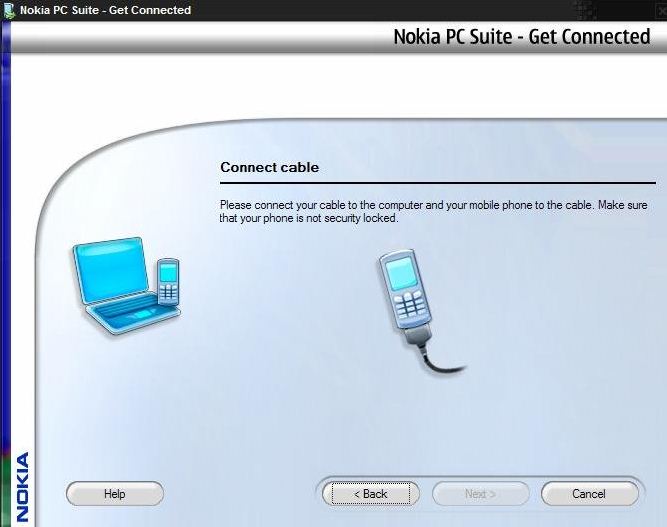The image size is (667, 527).
Task: Click the Nokia PC Suite title bar icon
Action: 9,10
